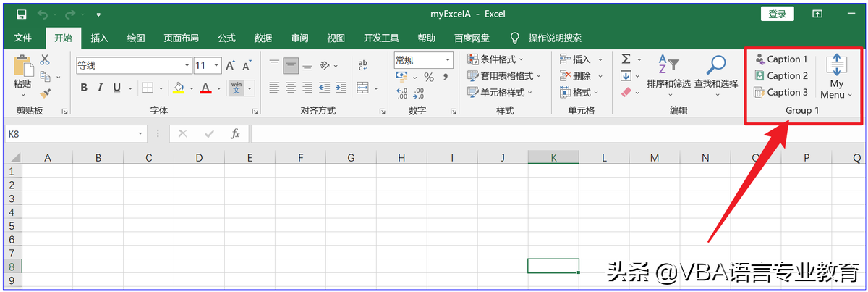Open 单元格样式 cell styles menu
The width and height of the screenshot is (868, 292).
(x=500, y=93)
